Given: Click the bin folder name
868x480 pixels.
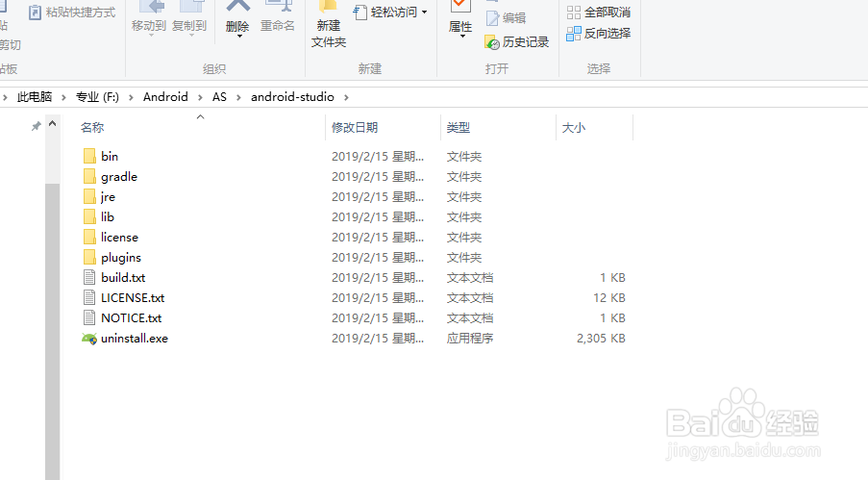Looking at the screenshot, I should click(110, 156).
